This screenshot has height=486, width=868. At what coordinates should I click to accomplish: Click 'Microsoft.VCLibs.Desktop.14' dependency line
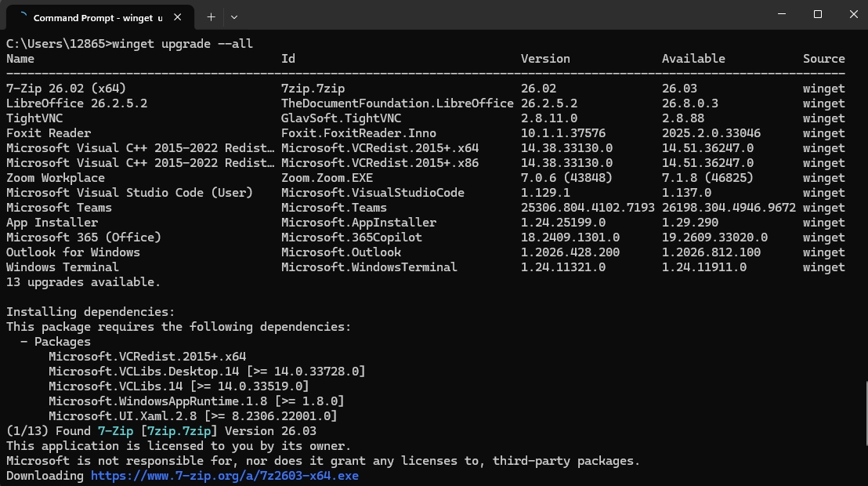pyautogui.click(x=207, y=372)
